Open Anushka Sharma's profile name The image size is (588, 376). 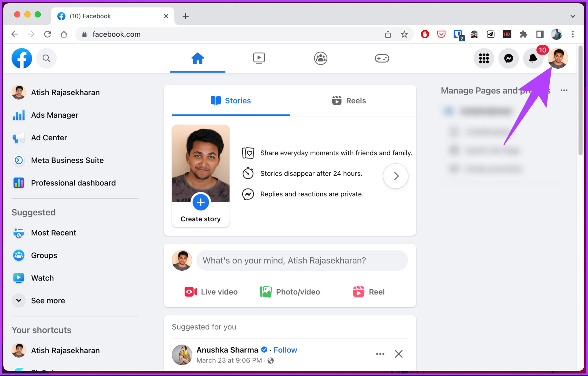pyautogui.click(x=227, y=350)
